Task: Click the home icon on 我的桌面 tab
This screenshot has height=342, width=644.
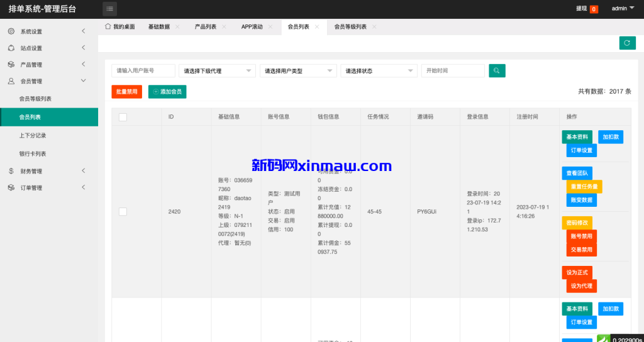Action: click(x=108, y=26)
